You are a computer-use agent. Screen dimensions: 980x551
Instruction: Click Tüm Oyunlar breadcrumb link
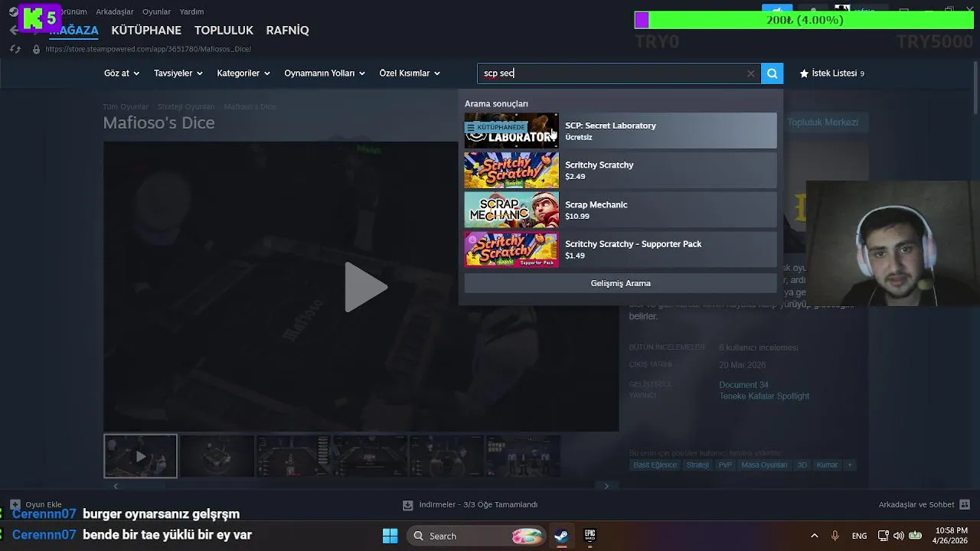126,106
